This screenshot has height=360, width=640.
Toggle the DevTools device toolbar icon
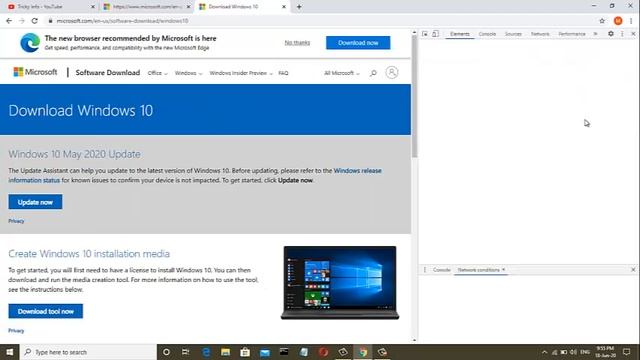pyautogui.click(x=436, y=34)
